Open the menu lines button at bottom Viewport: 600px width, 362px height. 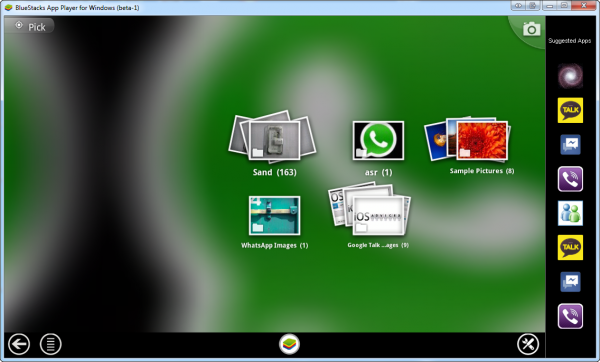pyautogui.click(x=51, y=344)
